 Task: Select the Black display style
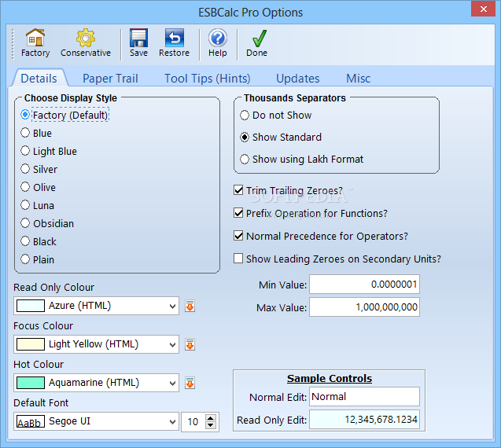coord(39,241)
